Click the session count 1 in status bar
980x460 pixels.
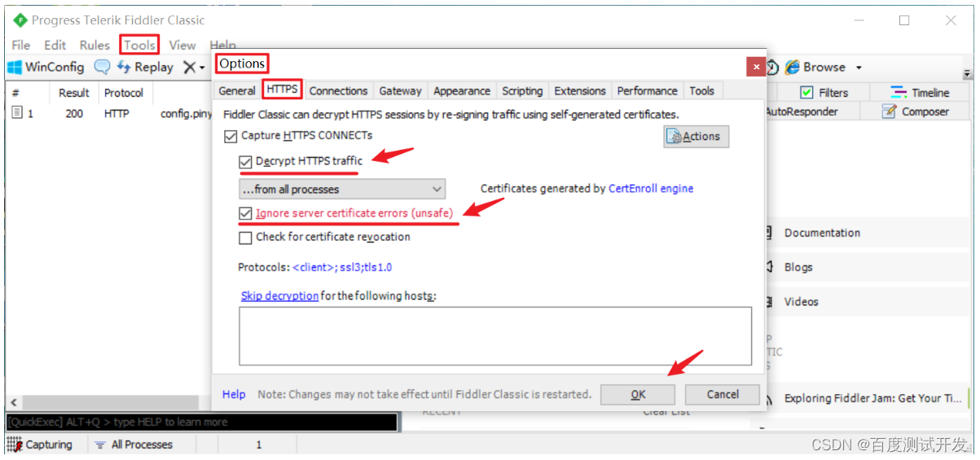click(x=259, y=445)
